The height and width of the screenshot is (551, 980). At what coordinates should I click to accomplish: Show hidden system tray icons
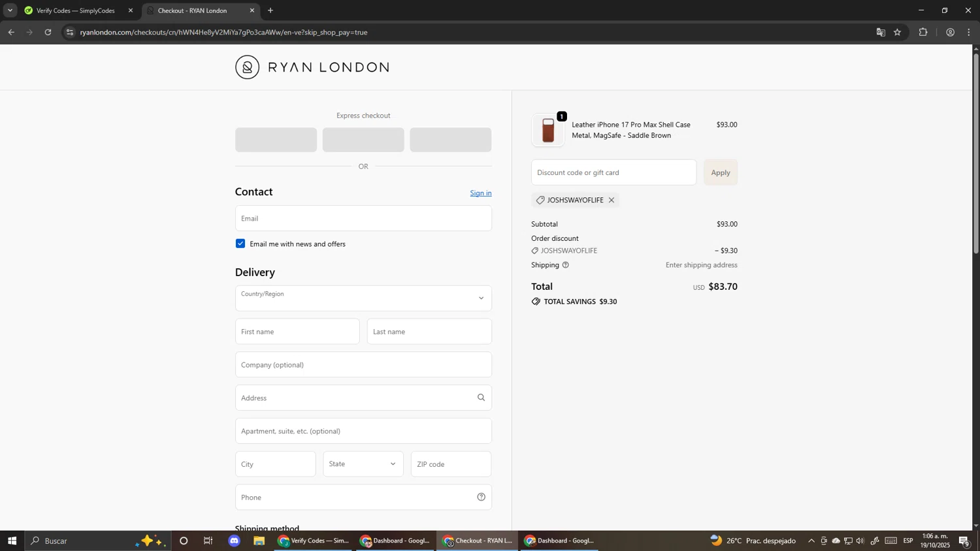click(811, 541)
